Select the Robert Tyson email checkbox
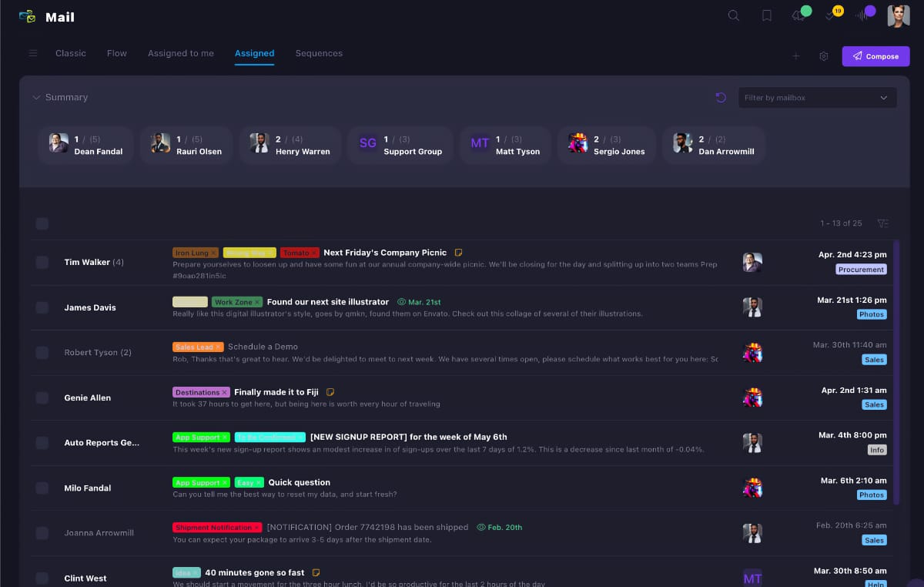 click(42, 353)
